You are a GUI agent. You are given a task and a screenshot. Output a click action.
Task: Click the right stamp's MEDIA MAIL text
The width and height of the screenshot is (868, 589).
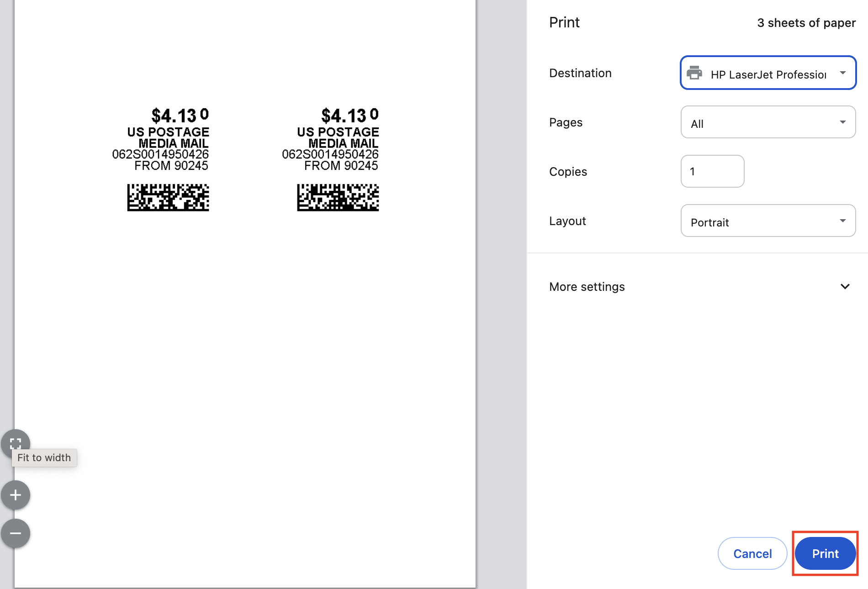tap(343, 143)
